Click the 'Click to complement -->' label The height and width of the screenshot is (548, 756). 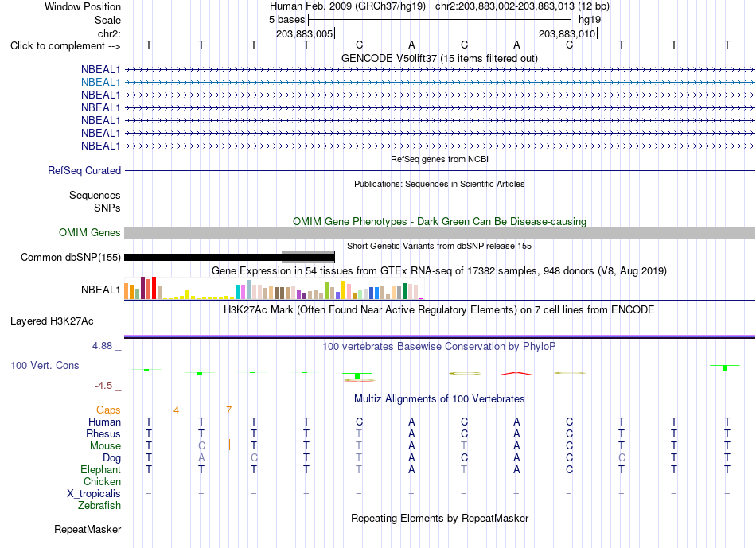pos(65,46)
